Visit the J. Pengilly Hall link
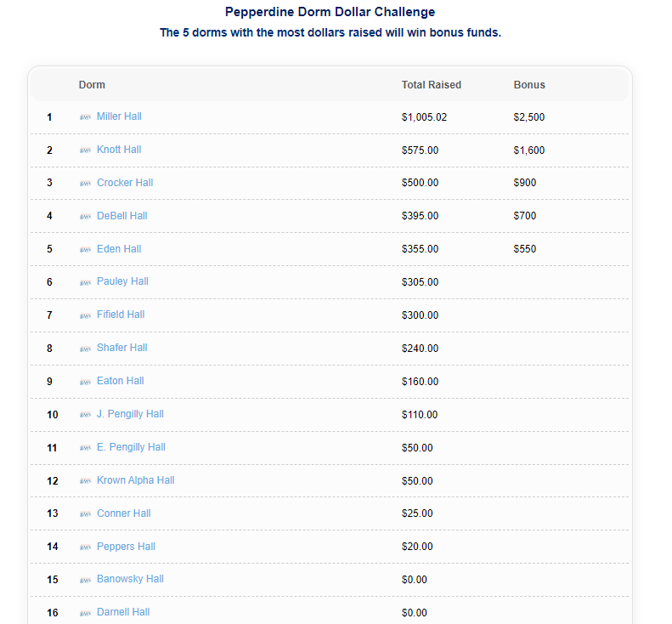The height and width of the screenshot is (624, 672). coord(130,414)
